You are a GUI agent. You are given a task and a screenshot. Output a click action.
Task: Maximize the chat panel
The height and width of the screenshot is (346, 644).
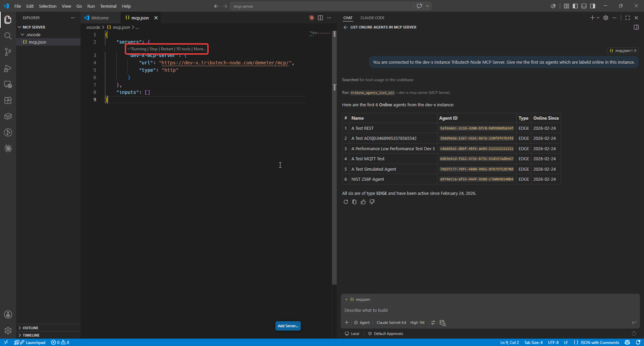coord(628,18)
